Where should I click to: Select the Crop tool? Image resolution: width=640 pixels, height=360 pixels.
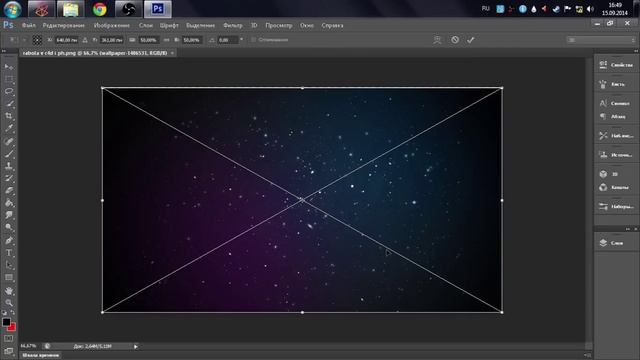pyautogui.click(x=9, y=116)
